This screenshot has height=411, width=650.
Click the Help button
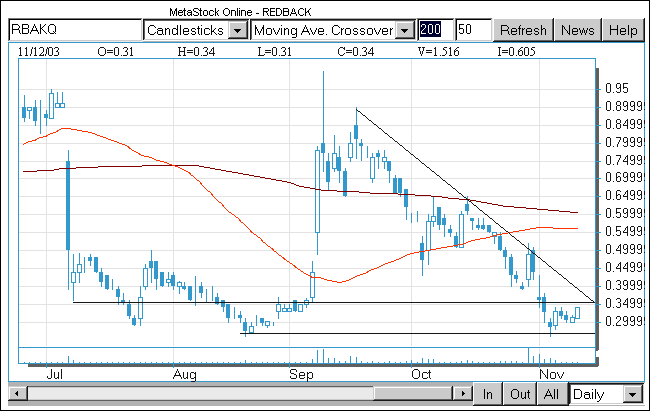pyautogui.click(x=623, y=30)
